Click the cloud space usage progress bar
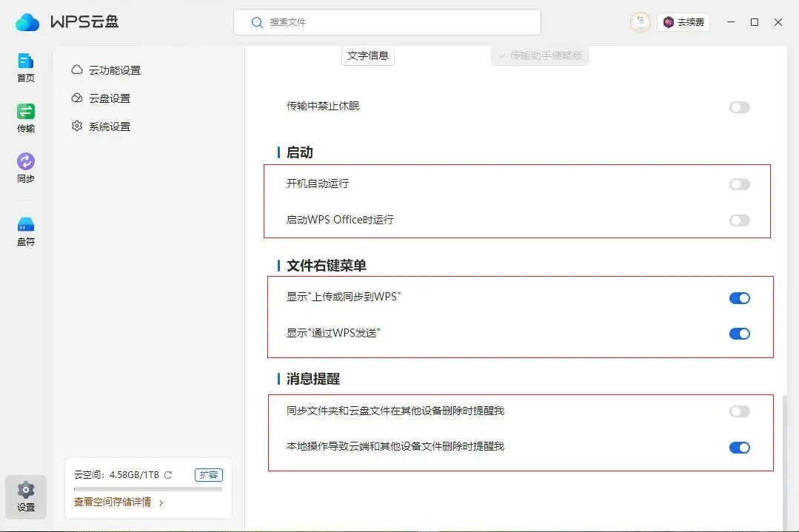This screenshot has width=799, height=532. pos(148,489)
